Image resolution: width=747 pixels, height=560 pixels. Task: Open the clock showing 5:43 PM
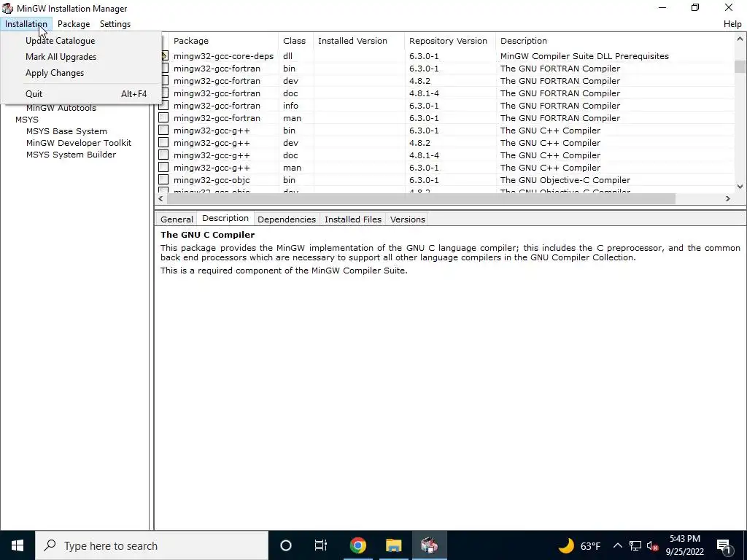[x=684, y=545]
